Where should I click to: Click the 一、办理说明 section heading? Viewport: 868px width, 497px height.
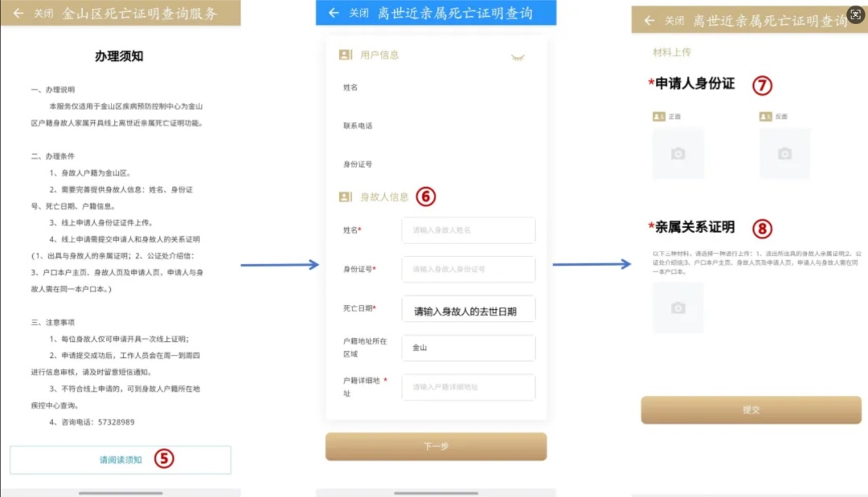tap(52, 90)
